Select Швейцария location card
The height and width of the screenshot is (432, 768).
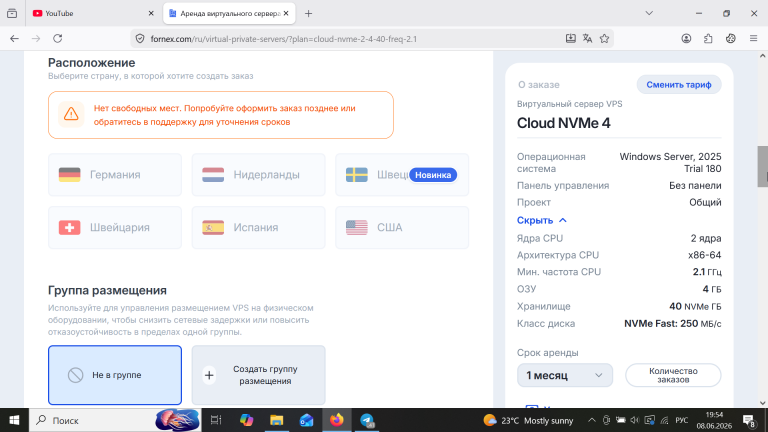[x=115, y=227]
